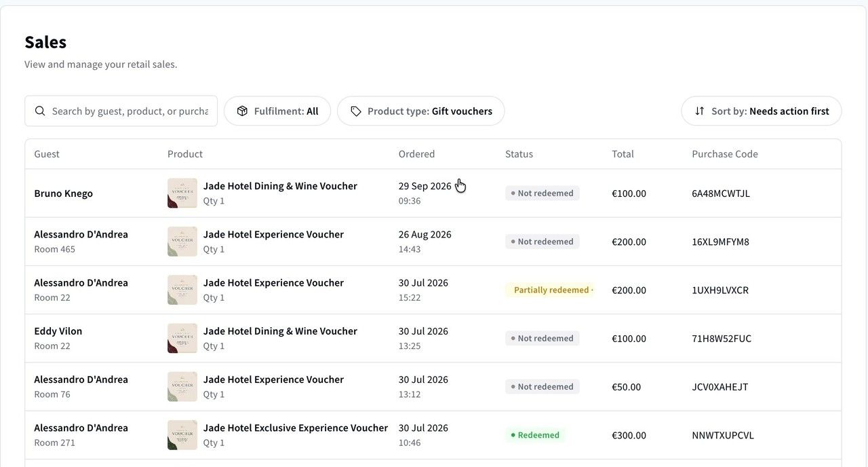This screenshot has width=868, height=467.
Task: Click the search magnifier icon
Action: (40, 111)
